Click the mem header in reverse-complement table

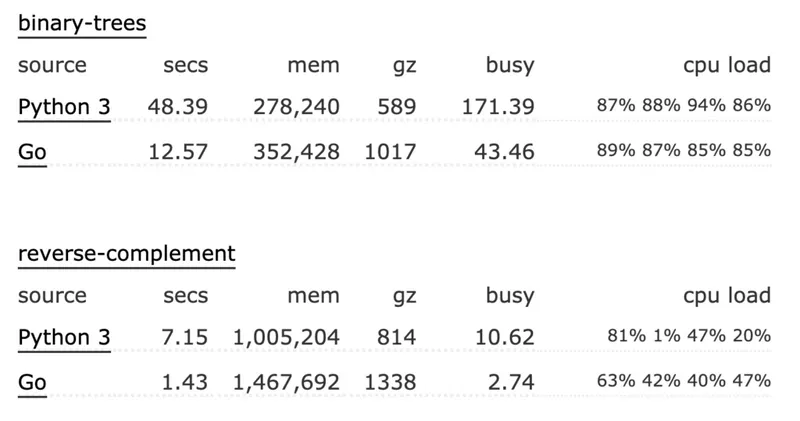pos(313,296)
